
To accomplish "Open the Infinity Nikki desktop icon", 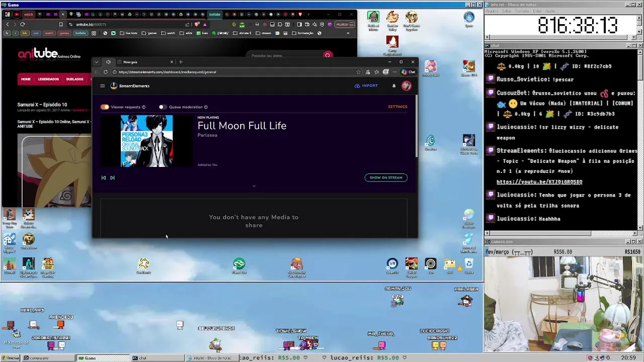I will [431, 68].
